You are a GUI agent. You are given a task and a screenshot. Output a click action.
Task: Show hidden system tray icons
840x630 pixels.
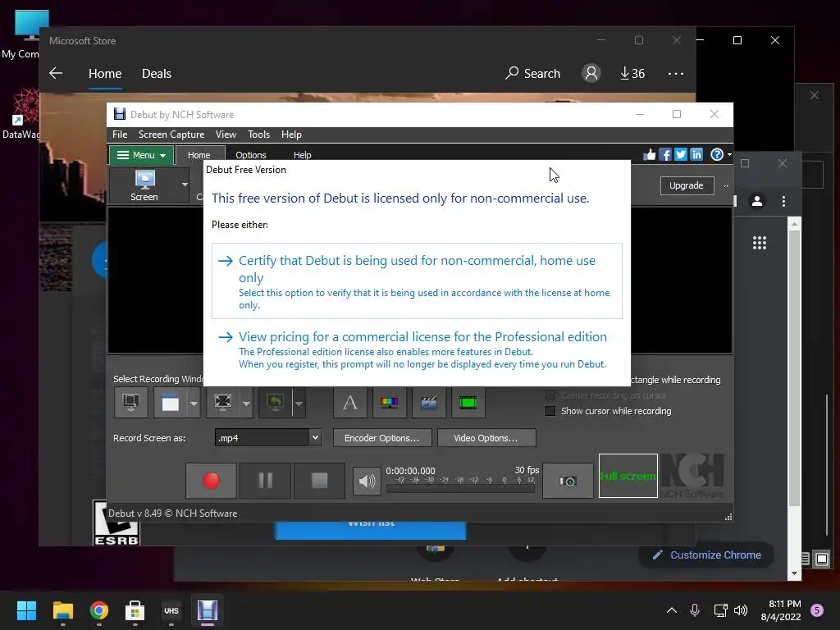671,610
